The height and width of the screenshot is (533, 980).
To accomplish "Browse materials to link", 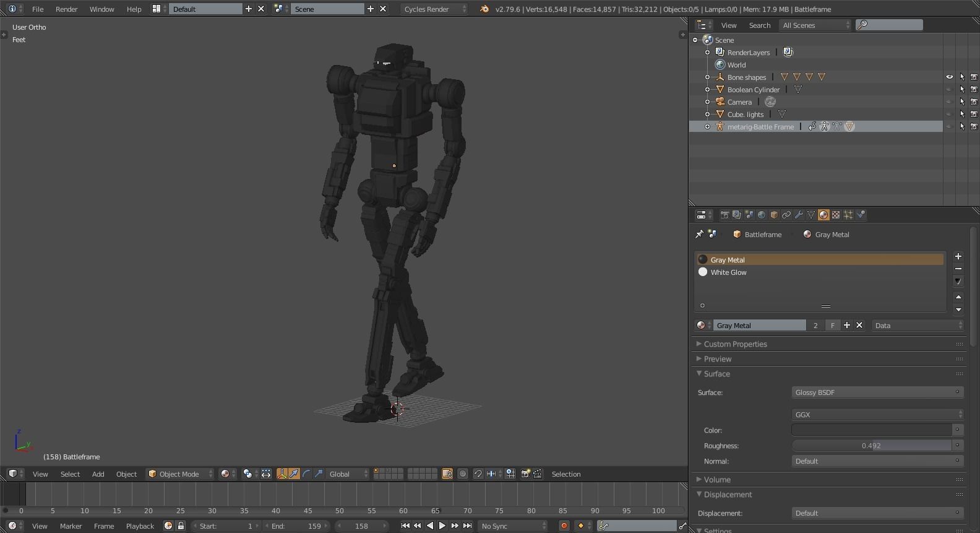I will pyautogui.click(x=703, y=326).
